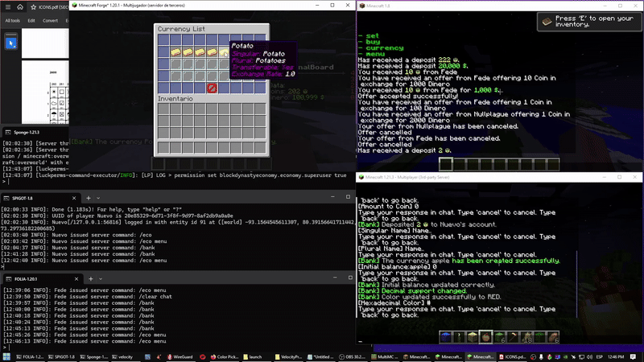Select the second gold ingot currency
This screenshot has width=644, height=362.
click(188, 51)
